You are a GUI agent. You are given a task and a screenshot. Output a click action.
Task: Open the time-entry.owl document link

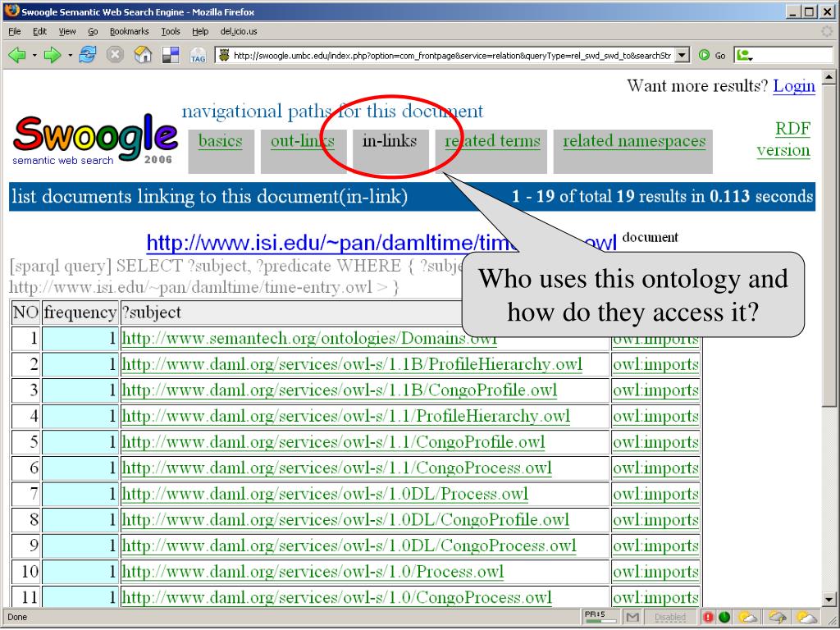381,243
